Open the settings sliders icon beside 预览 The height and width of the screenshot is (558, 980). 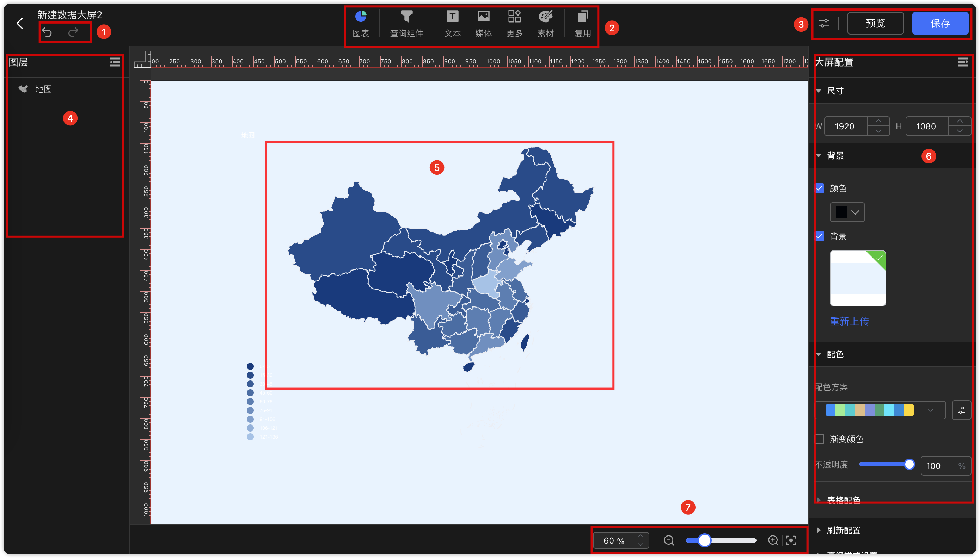824,23
